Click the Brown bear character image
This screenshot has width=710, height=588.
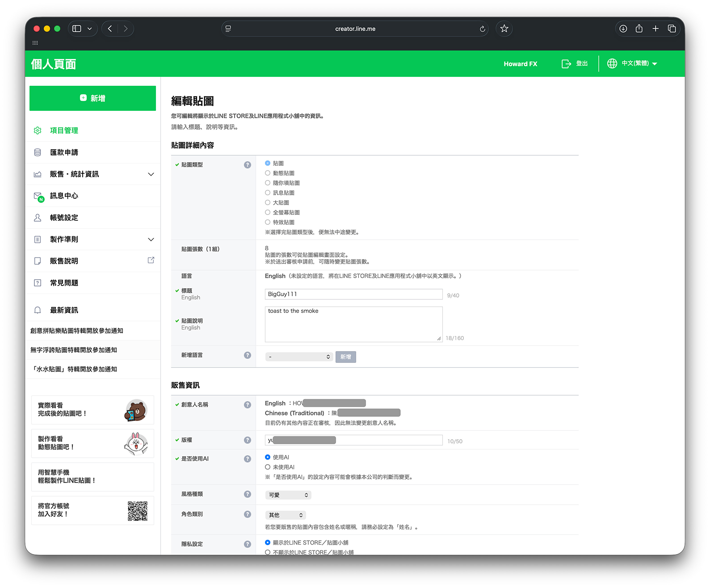(136, 411)
